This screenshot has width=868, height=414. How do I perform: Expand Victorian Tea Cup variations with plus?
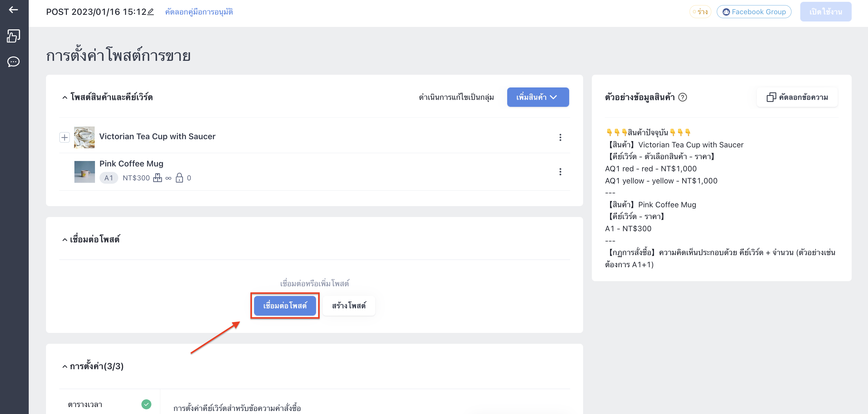[x=64, y=137]
